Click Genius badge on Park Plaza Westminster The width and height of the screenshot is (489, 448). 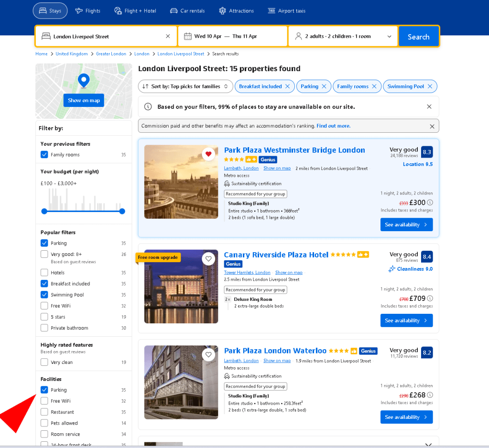pyautogui.click(x=268, y=160)
